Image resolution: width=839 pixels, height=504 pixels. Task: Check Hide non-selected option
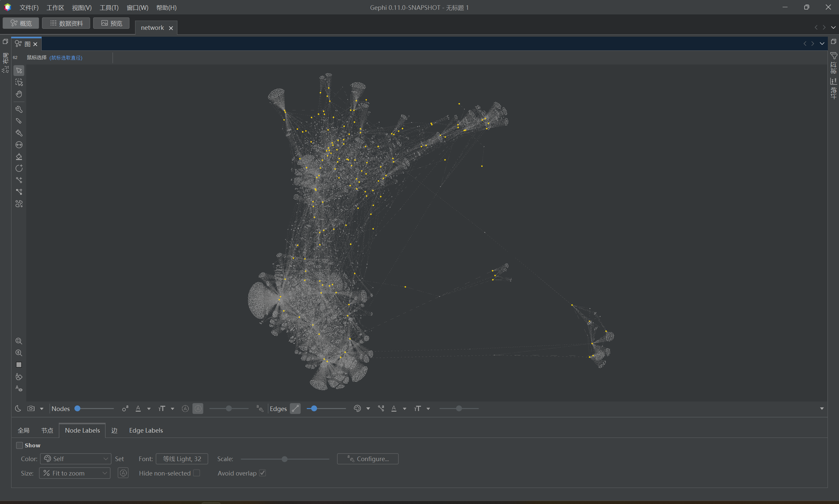196,473
